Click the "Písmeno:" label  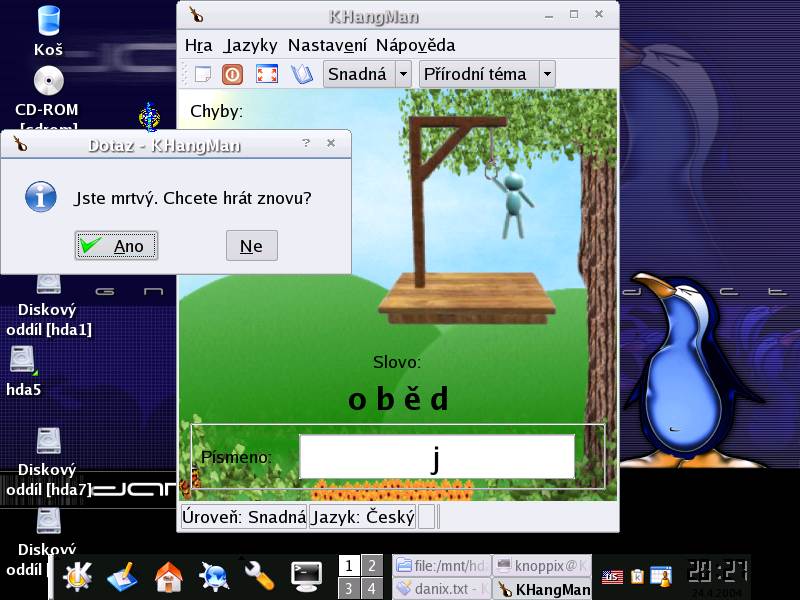(236, 457)
